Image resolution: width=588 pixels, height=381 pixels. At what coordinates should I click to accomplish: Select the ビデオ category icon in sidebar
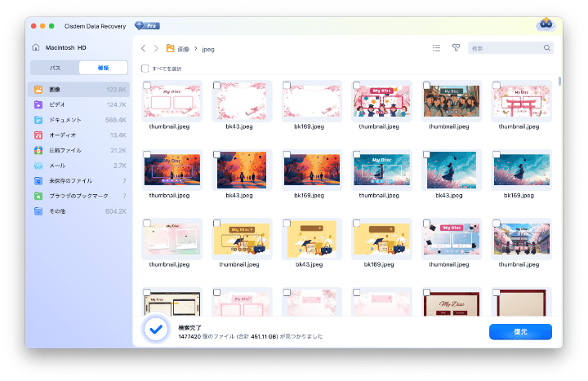[38, 104]
